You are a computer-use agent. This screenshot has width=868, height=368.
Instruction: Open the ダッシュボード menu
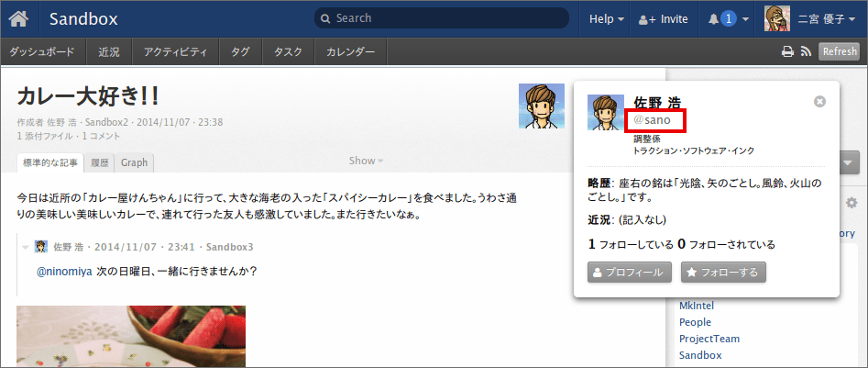[x=42, y=52]
